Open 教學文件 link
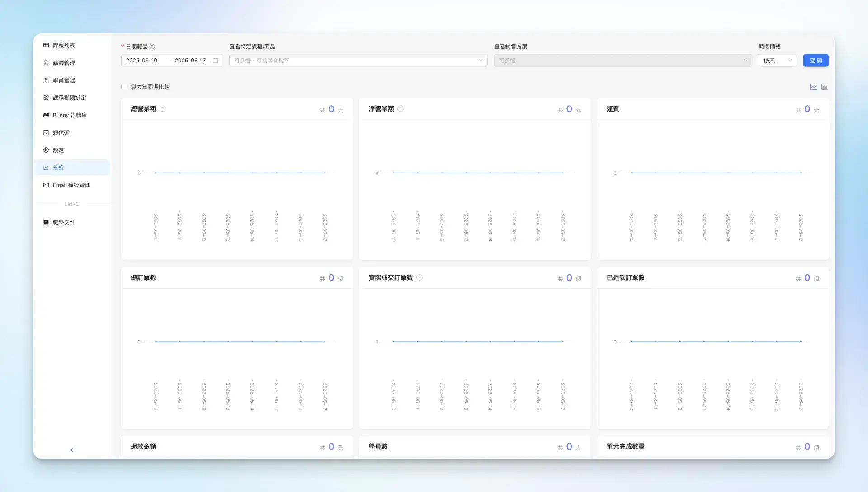The image size is (868, 492). click(64, 222)
